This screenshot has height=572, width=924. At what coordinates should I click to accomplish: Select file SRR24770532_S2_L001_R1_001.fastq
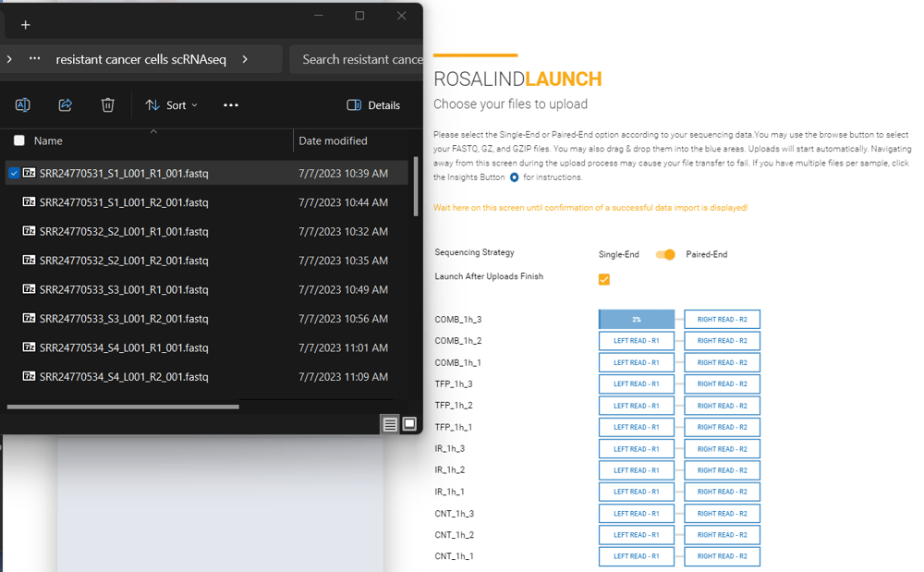point(206,232)
